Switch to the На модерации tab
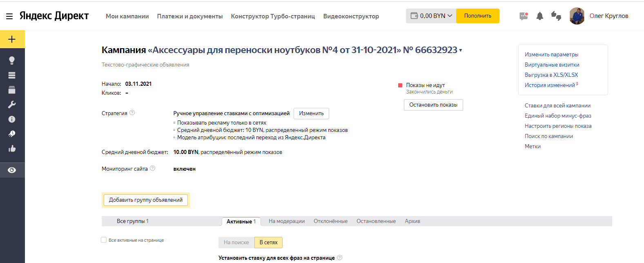The image size is (644, 263). (x=287, y=221)
